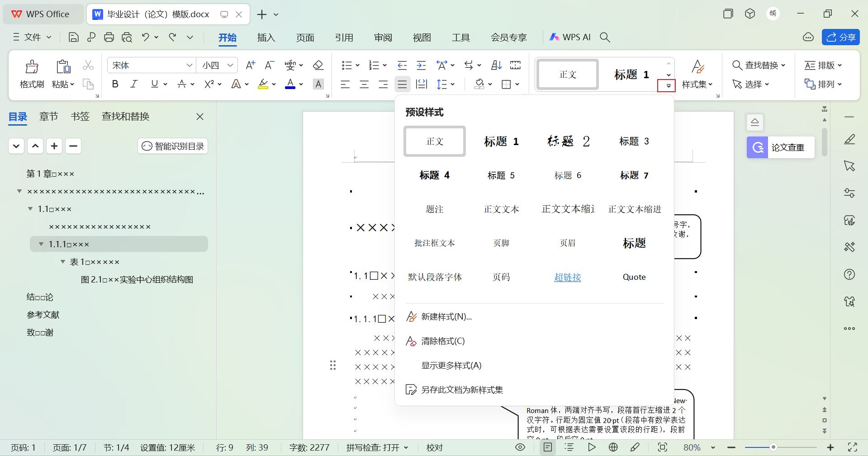
Task: Click the WPS AI button
Action: (x=570, y=37)
